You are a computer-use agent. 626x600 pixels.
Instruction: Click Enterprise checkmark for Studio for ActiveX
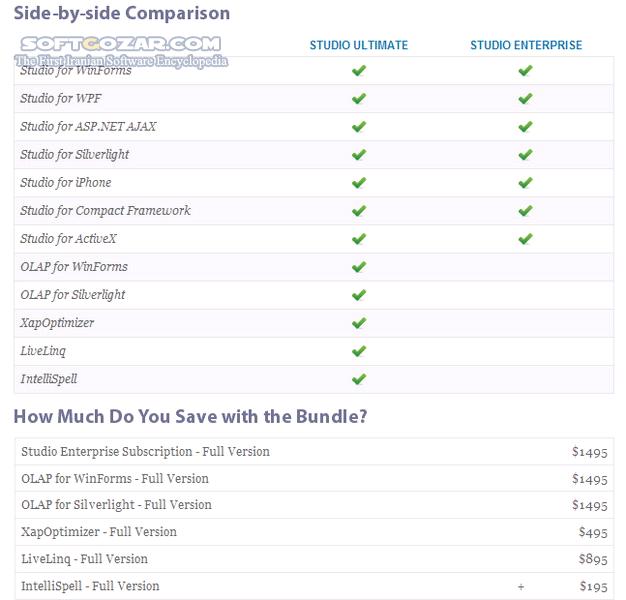coord(525,239)
